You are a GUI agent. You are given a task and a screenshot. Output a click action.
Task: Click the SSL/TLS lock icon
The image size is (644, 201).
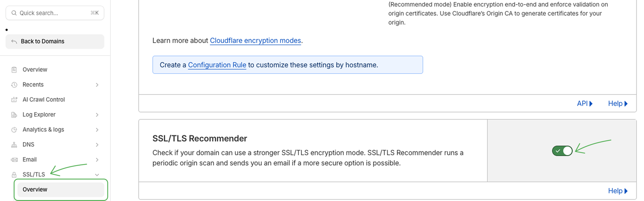[x=14, y=175]
